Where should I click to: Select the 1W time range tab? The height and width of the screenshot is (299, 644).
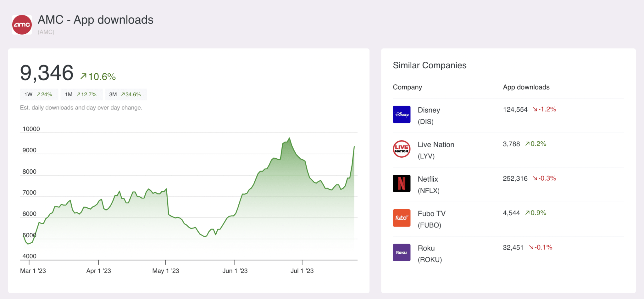38,94
